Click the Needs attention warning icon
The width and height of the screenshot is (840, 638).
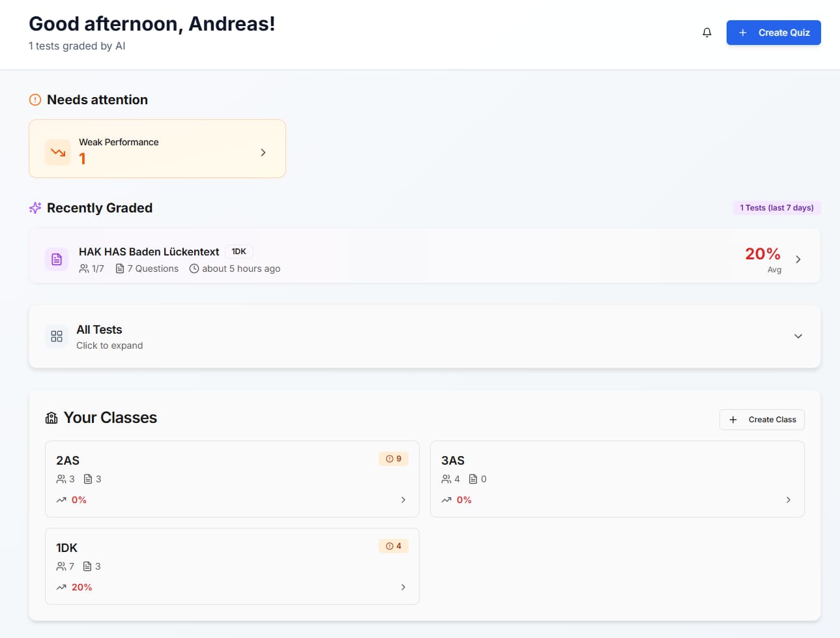tap(35, 100)
